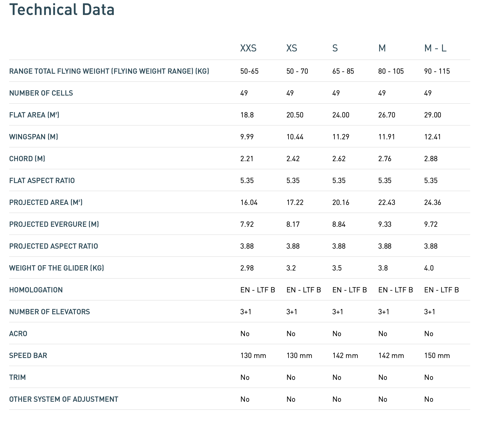The width and height of the screenshot is (504, 424).
Task: Select the Other System of Adjustment label
Action: (64, 399)
